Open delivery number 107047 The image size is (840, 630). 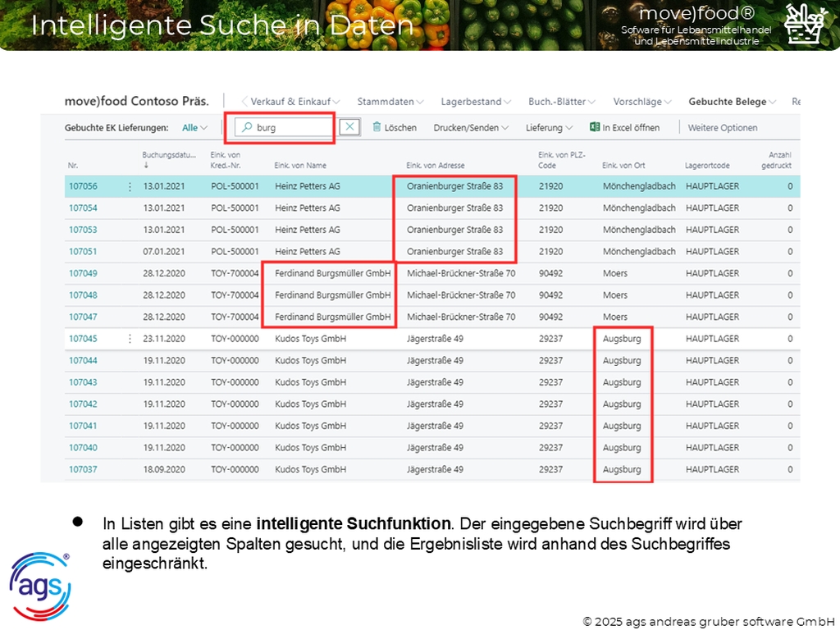coord(83,317)
